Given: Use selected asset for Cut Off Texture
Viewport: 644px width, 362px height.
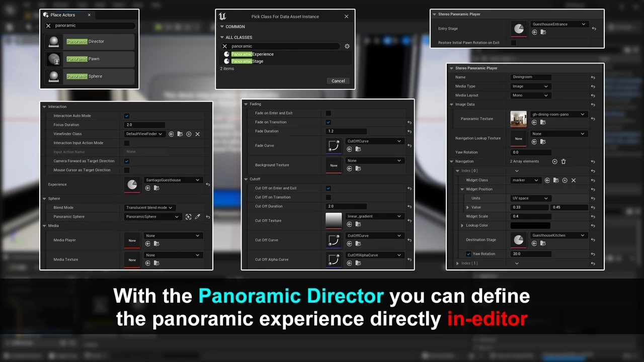Looking at the screenshot, I should (349, 225).
